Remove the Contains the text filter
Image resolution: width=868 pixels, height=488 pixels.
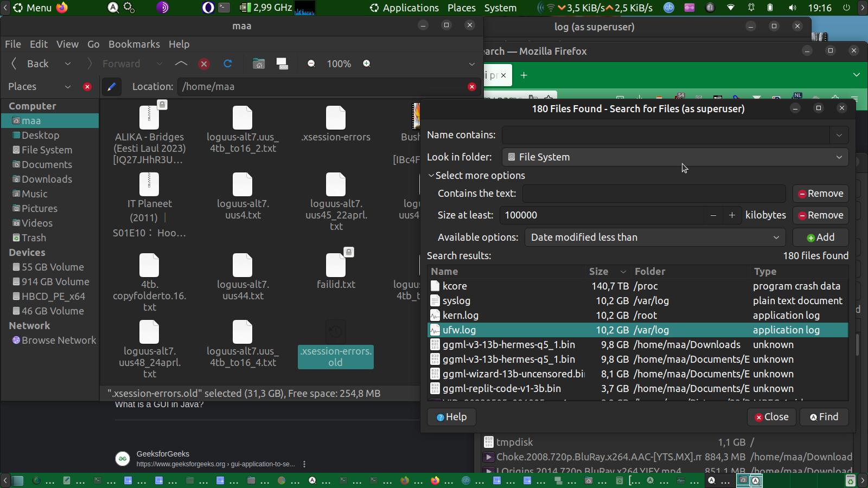coord(820,194)
